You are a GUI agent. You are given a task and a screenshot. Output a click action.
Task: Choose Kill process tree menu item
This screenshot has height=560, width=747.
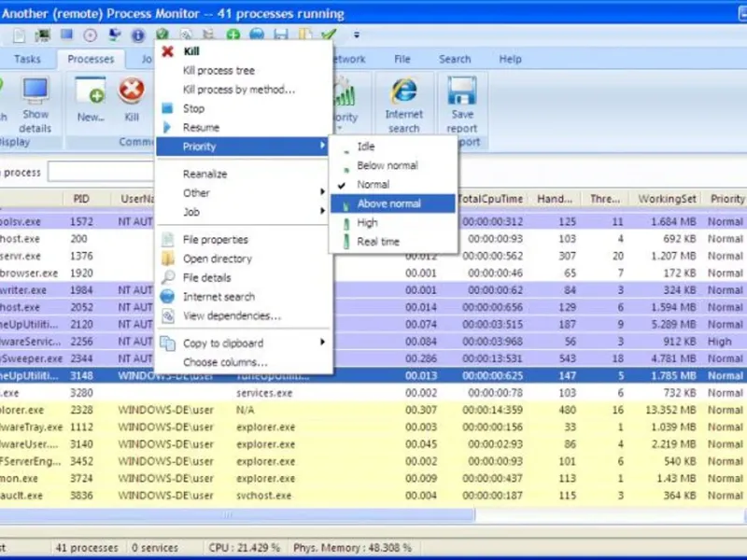coord(243,71)
